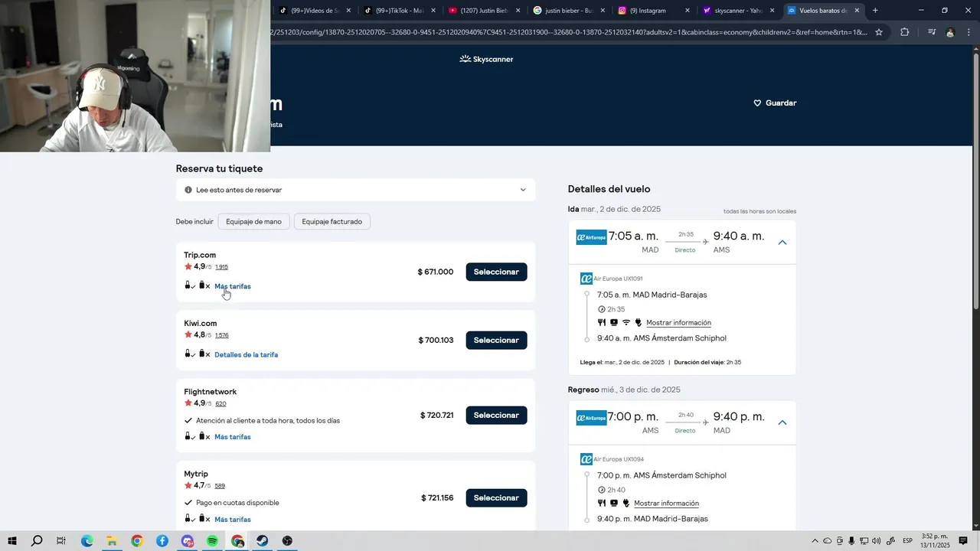Open Spotify from taskbar
Viewport: 980px width, 551px height.
212,541
